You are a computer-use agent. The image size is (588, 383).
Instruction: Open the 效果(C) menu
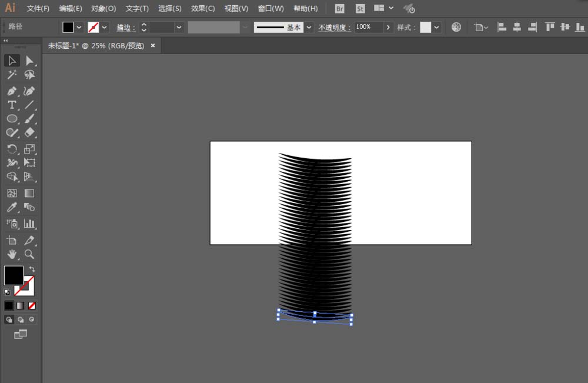(203, 9)
